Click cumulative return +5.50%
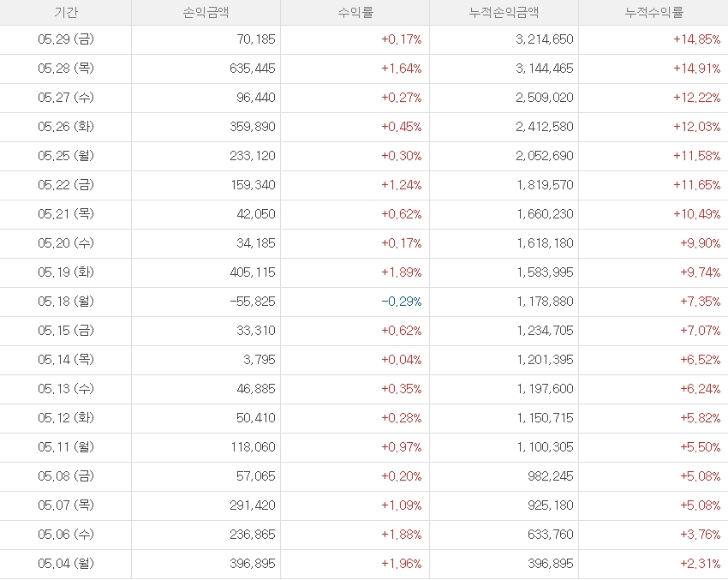Viewport: 728px width, 580px height. click(x=701, y=446)
